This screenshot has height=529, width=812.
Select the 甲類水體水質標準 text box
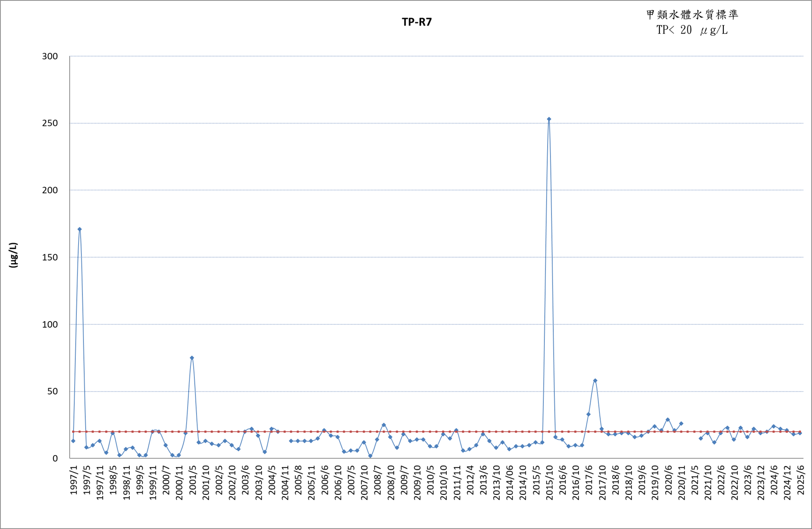click(x=692, y=15)
